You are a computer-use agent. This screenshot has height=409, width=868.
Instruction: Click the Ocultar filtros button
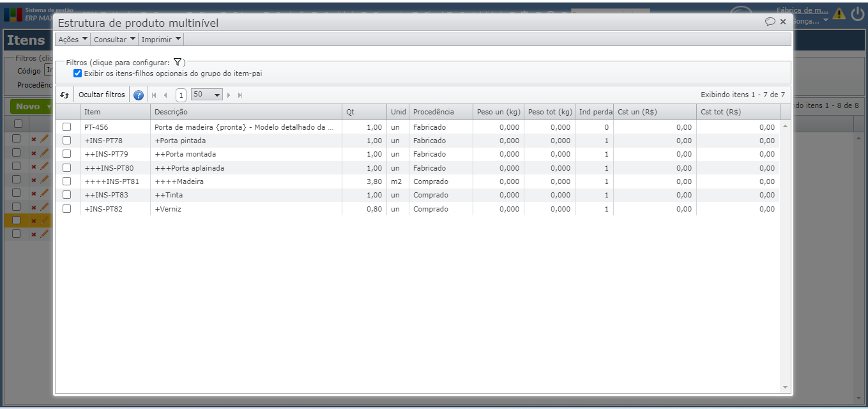tap(102, 95)
